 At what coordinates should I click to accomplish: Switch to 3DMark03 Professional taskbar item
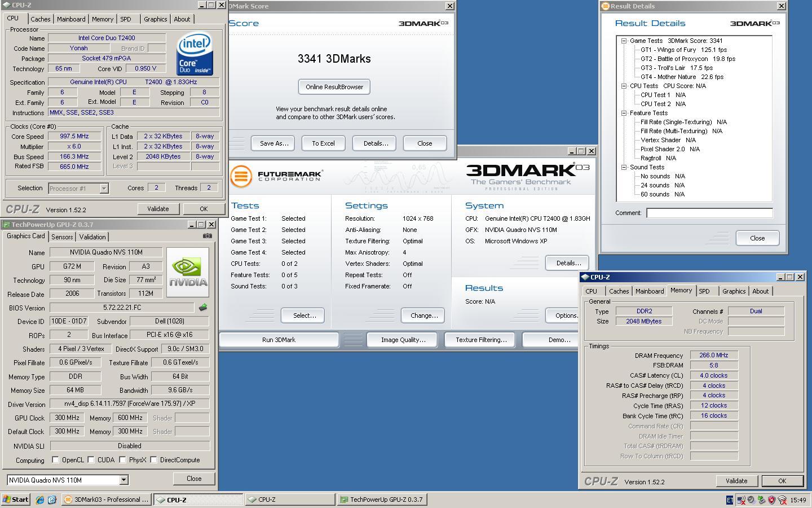point(106,500)
